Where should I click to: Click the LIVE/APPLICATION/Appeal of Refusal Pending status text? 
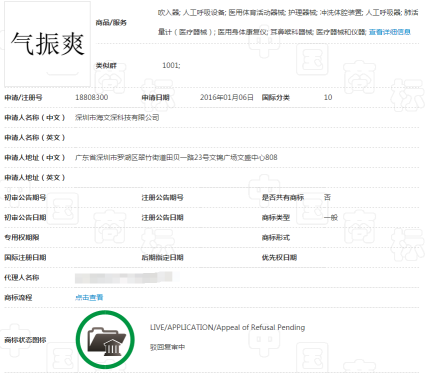point(227,327)
